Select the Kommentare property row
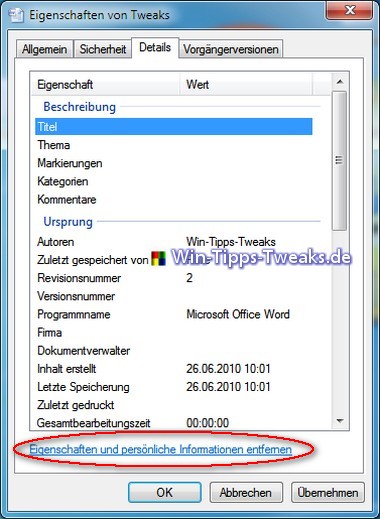The height and width of the screenshot is (519, 380). (174, 199)
